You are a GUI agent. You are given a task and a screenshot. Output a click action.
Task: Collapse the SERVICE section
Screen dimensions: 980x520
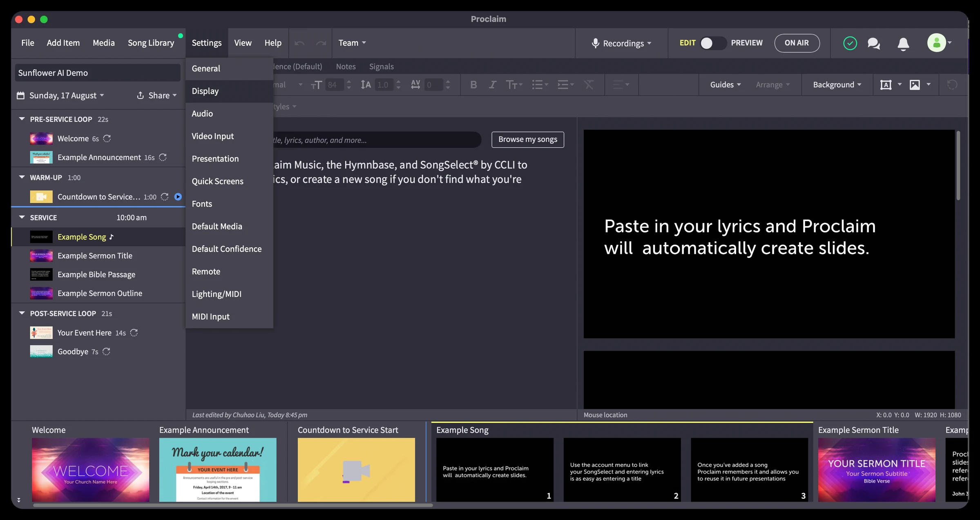(22, 217)
